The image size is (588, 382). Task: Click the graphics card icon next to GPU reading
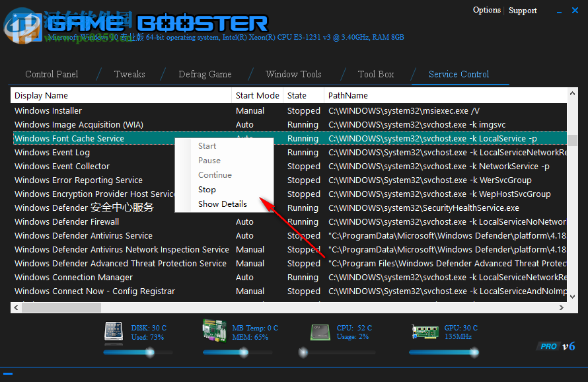click(425, 332)
